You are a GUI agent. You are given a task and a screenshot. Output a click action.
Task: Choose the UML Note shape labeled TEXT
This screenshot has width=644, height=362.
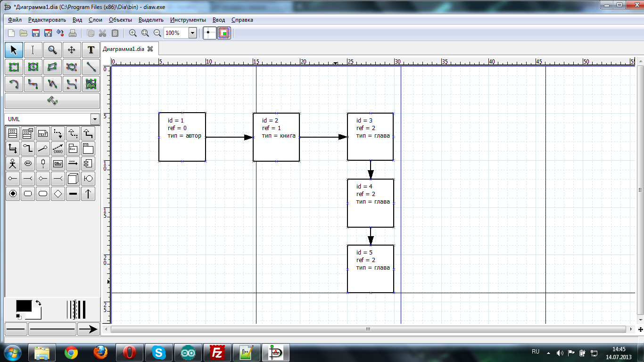coord(43,133)
